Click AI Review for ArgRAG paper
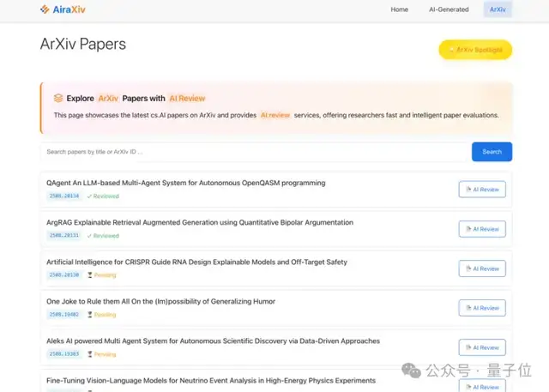 click(482, 229)
